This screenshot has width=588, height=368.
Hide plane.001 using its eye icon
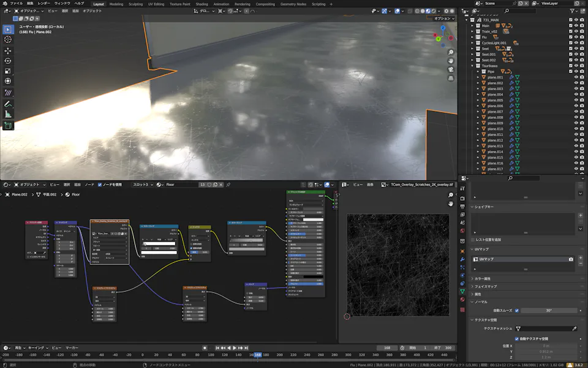pyautogui.click(x=576, y=77)
